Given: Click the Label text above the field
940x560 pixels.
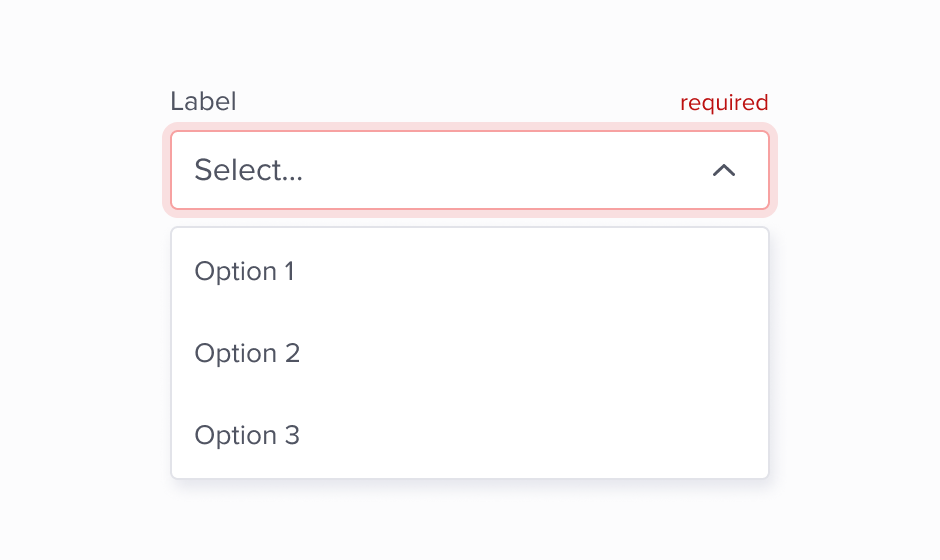Looking at the screenshot, I should [x=203, y=101].
